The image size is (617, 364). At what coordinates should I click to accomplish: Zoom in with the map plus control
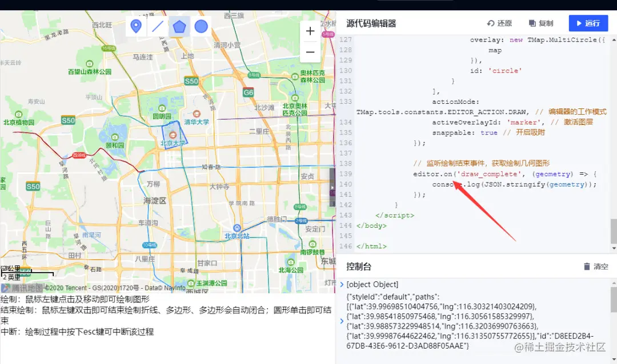[x=310, y=31]
